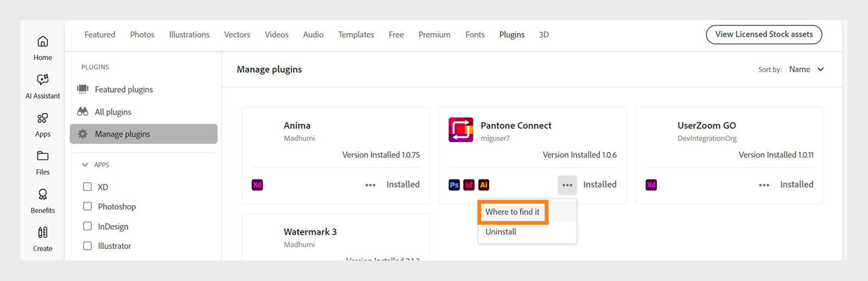Choose Uninstall from the popup menu

tap(501, 232)
